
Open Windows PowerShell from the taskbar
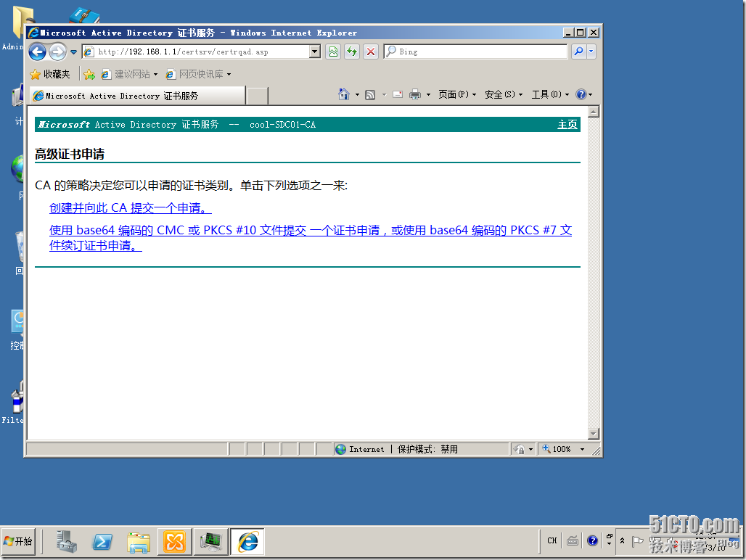pos(102,541)
